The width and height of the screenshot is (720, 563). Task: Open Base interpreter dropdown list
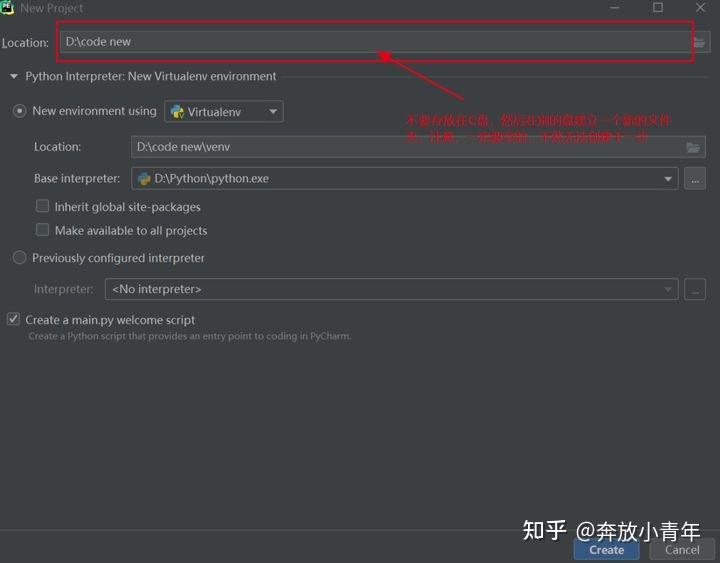coord(668,179)
